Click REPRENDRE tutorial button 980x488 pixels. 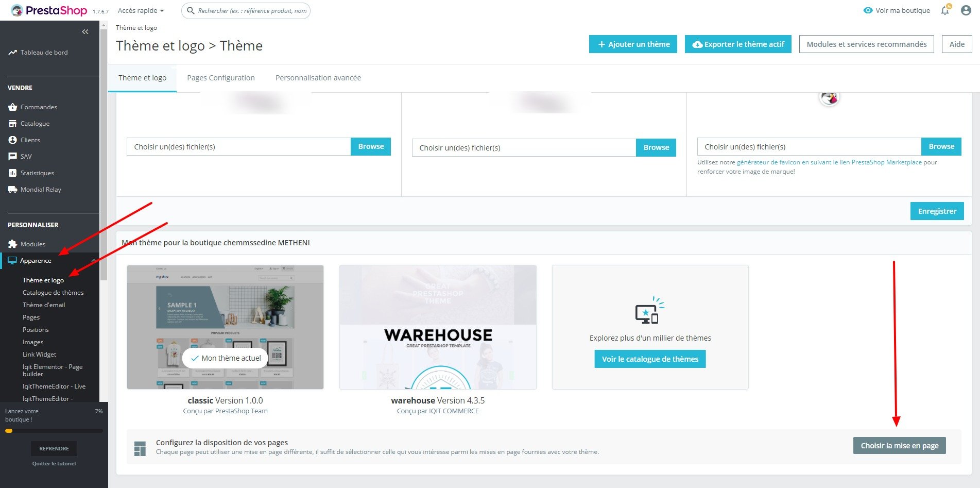[x=54, y=448]
